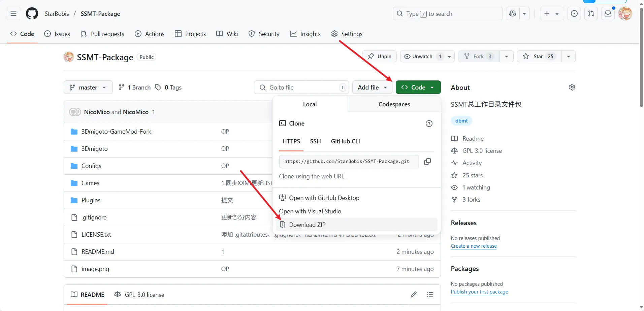Select the SSH clone option
The image size is (644, 311).
[315, 141]
